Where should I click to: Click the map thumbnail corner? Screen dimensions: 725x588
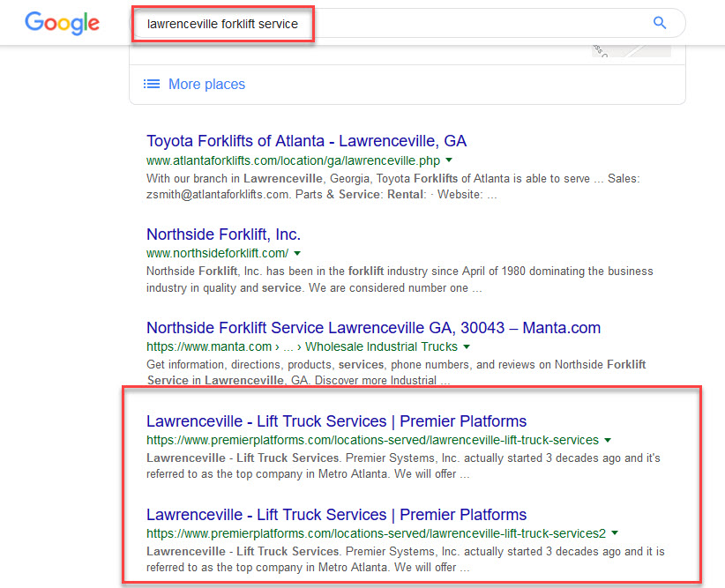tap(632, 51)
